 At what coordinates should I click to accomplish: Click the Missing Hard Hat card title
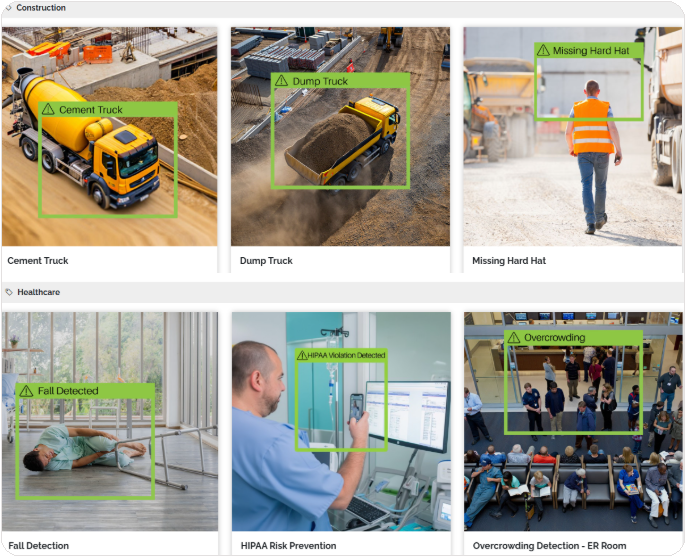pos(509,261)
